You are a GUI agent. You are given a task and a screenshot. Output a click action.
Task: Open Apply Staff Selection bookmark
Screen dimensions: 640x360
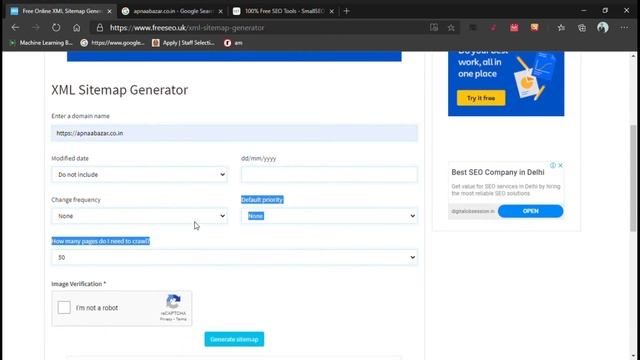click(x=183, y=42)
